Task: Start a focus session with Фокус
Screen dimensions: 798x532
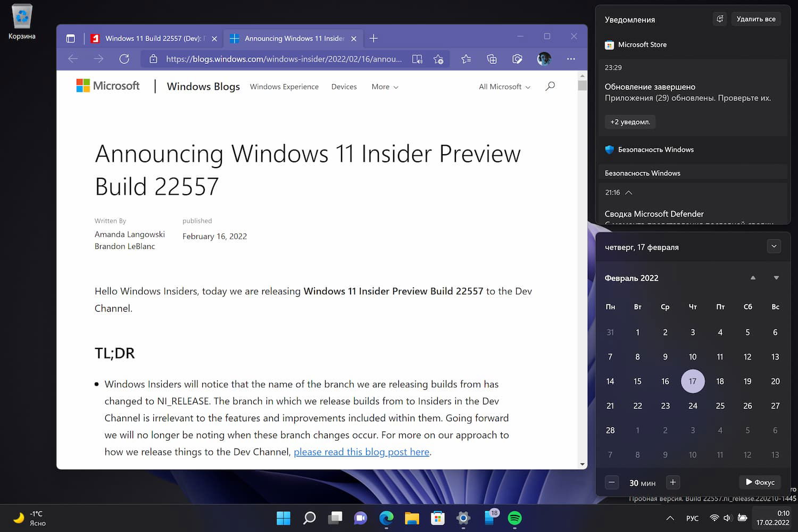Action: (760, 483)
